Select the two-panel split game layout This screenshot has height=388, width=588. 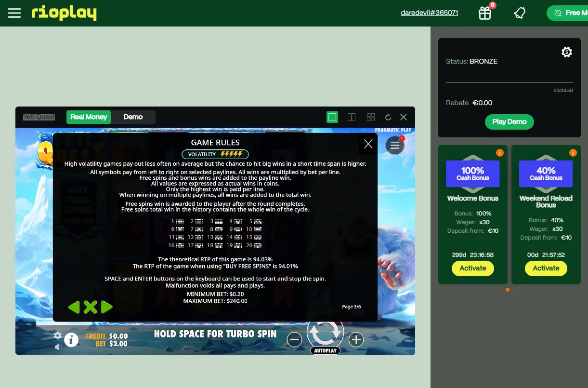pyautogui.click(x=352, y=117)
